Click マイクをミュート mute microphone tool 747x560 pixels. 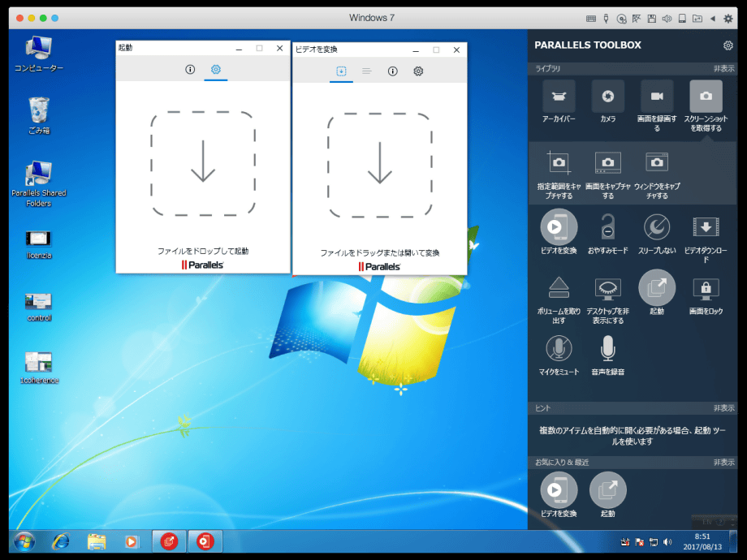[559, 355]
